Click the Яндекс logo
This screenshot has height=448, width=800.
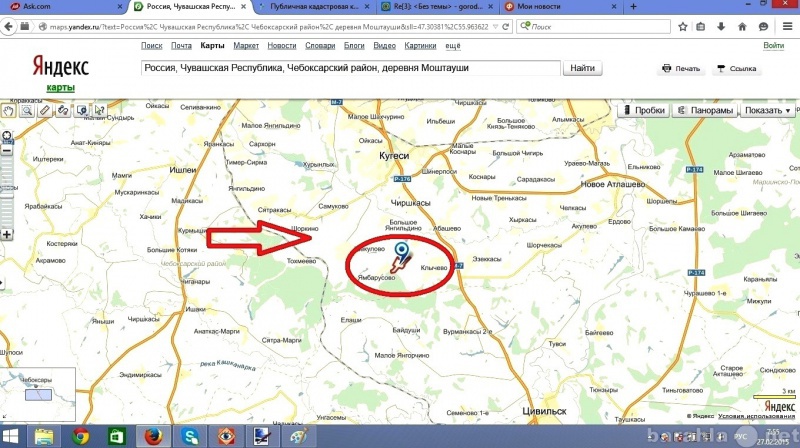pos(61,66)
